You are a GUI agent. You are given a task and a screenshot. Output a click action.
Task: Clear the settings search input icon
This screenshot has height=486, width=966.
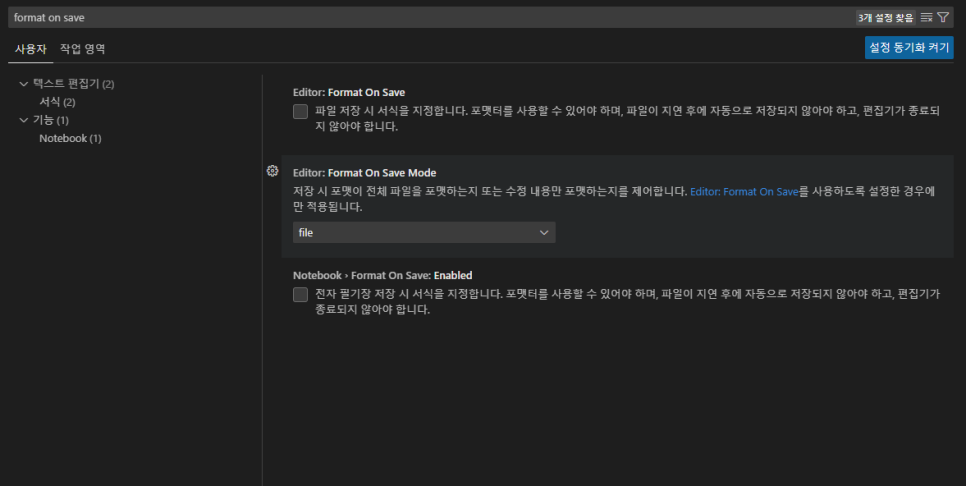tap(926, 17)
